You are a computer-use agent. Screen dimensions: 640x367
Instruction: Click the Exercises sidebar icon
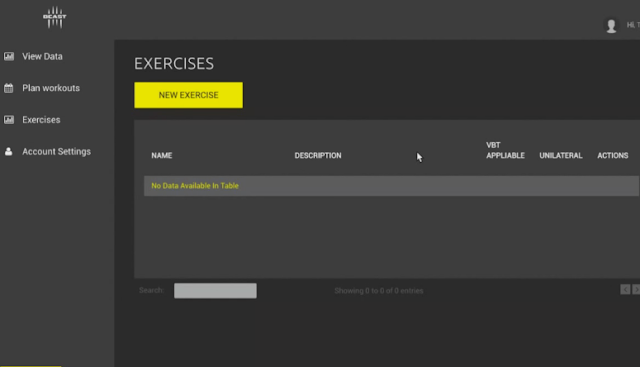(9, 120)
